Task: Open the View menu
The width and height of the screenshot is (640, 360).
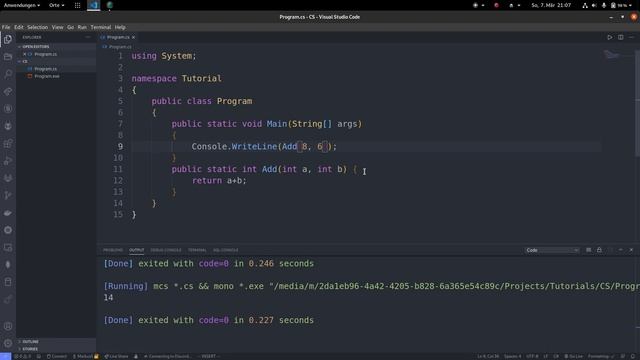Action: (x=57, y=27)
